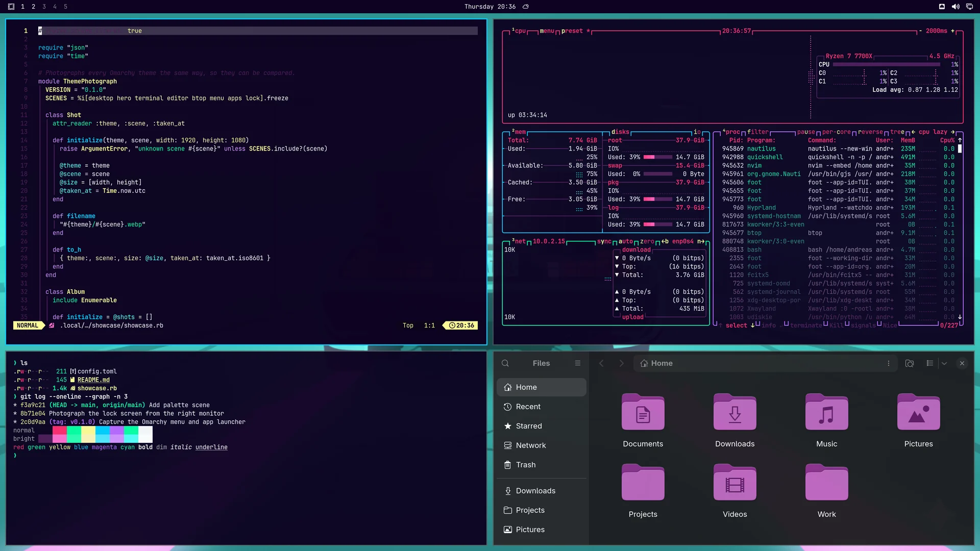Click btop process list scroll-up arrow
This screenshot has height=551, width=980.
point(960,140)
